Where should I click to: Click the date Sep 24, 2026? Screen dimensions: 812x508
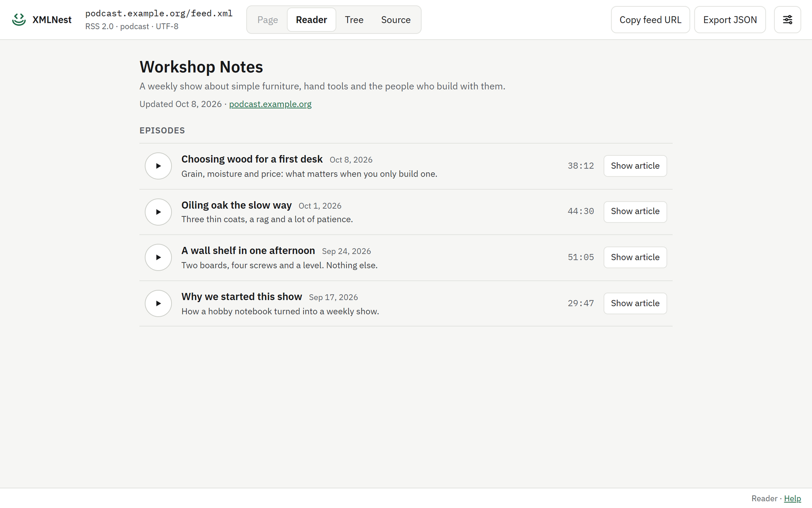[346, 251]
